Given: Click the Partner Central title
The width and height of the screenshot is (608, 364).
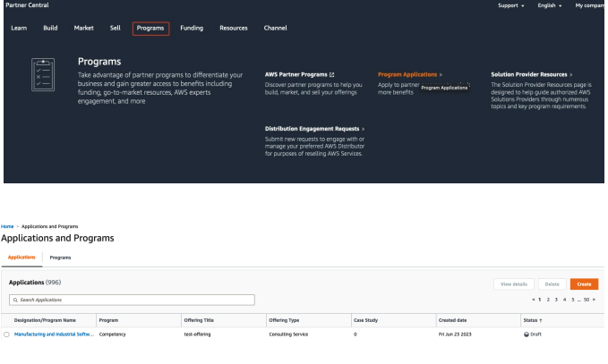Looking at the screenshot, I should [27, 5].
